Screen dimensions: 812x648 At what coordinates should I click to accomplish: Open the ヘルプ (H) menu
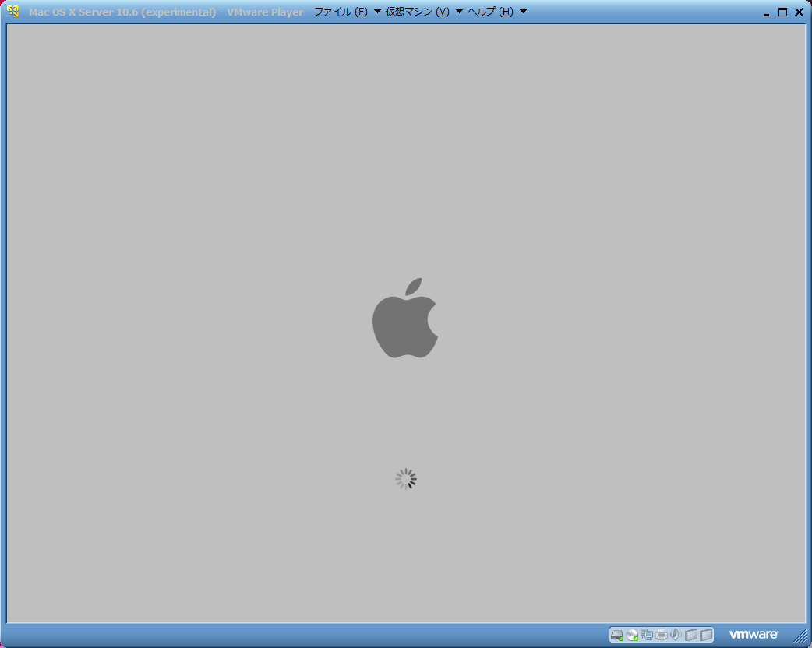(x=496, y=12)
